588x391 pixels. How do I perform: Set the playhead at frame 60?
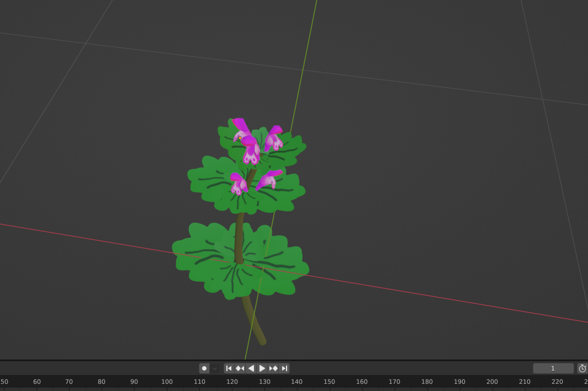(37, 382)
